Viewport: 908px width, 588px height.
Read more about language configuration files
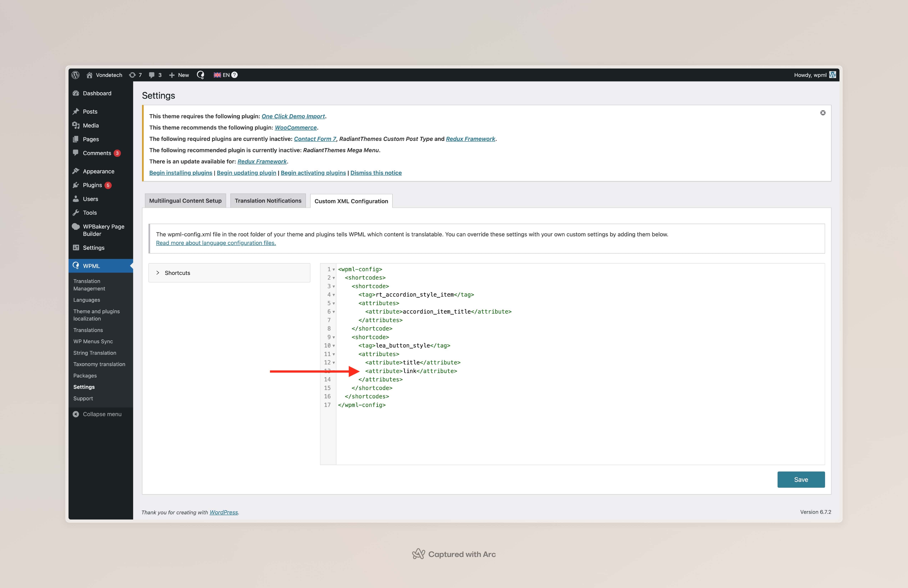click(x=216, y=243)
